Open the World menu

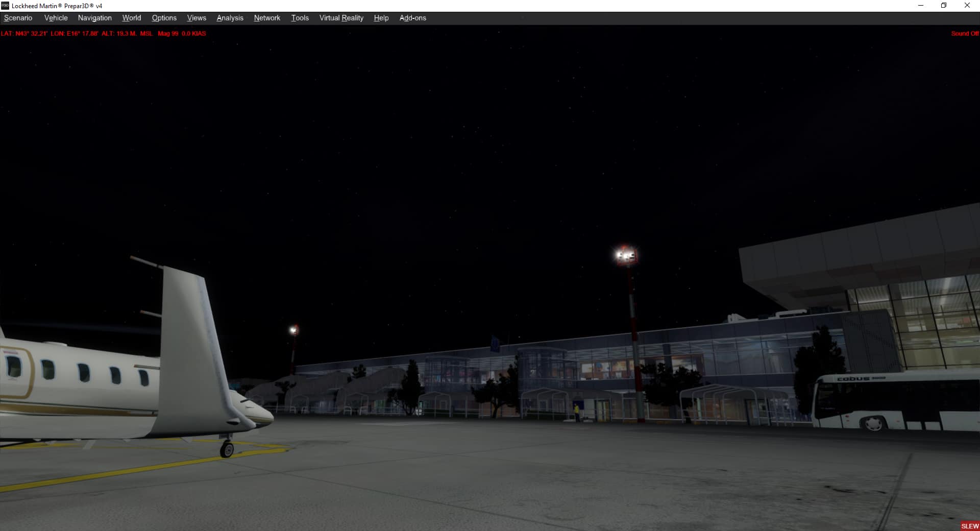(131, 18)
